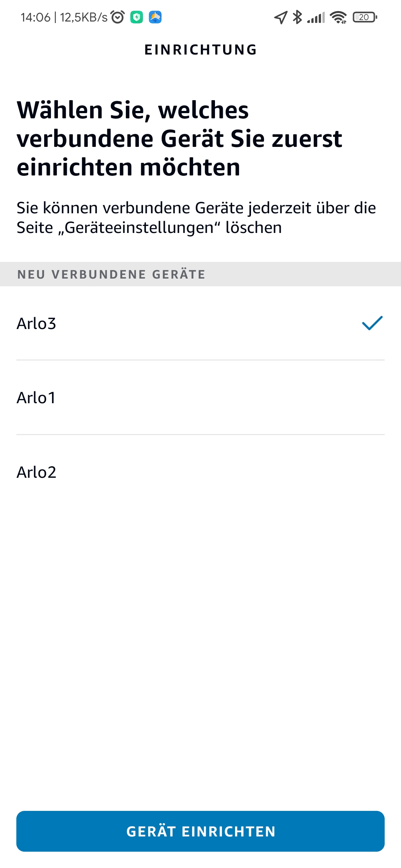401x868 pixels.
Task: Tap the blue app notification icon
Action: [155, 17]
